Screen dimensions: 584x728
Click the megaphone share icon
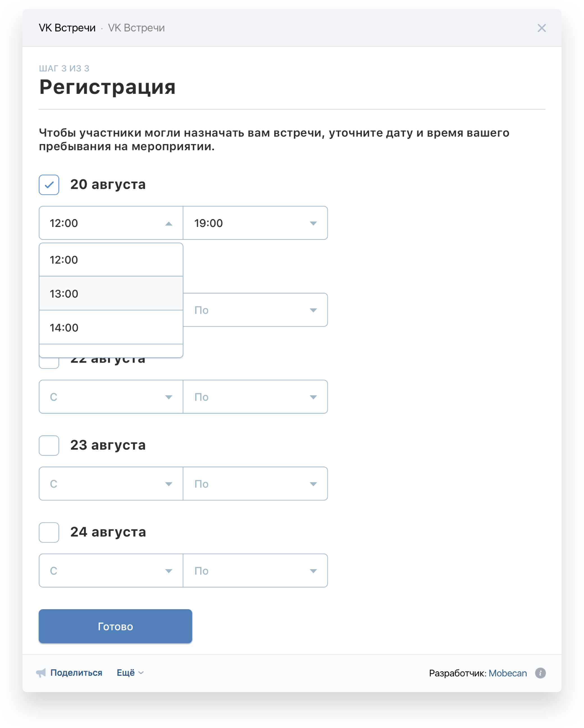pos(41,673)
